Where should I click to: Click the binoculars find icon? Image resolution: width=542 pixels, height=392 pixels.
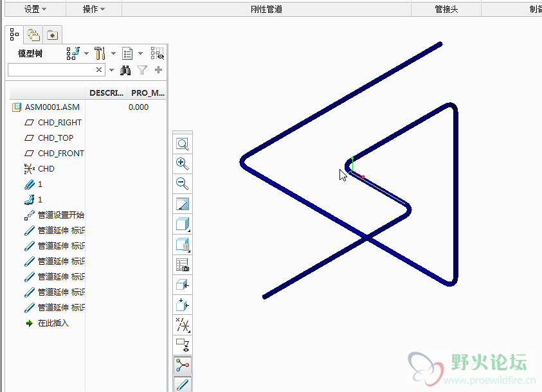point(125,70)
